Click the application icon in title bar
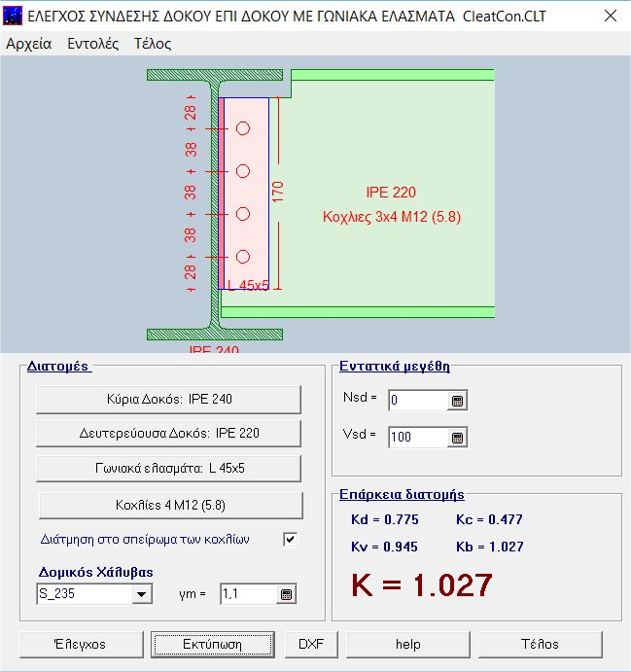The height and width of the screenshot is (672, 631). point(14,17)
